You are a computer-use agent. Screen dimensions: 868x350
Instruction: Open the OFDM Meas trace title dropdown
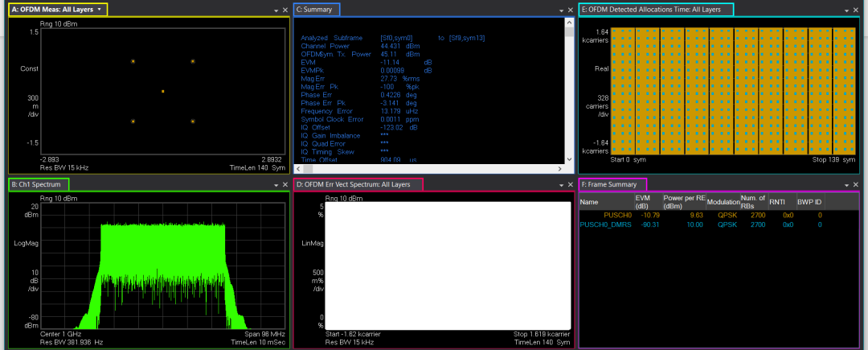(99, 10)
